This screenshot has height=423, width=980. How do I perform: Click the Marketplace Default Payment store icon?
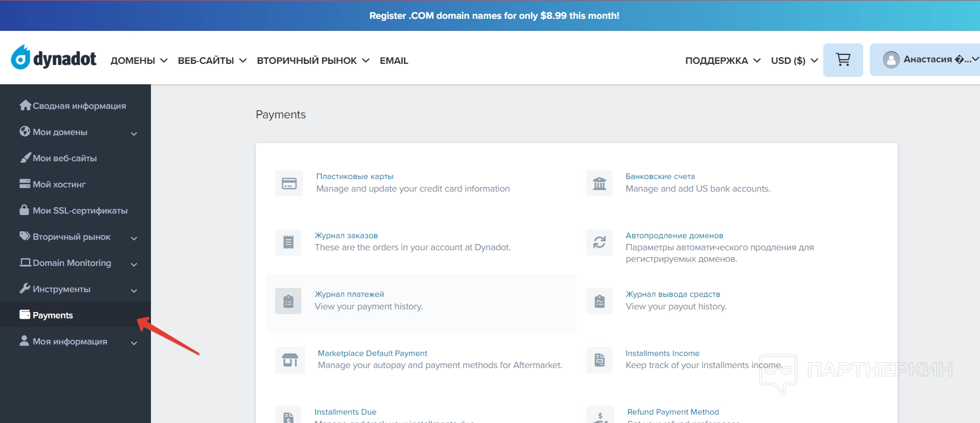pyautogui.click(x=290, y=360)
